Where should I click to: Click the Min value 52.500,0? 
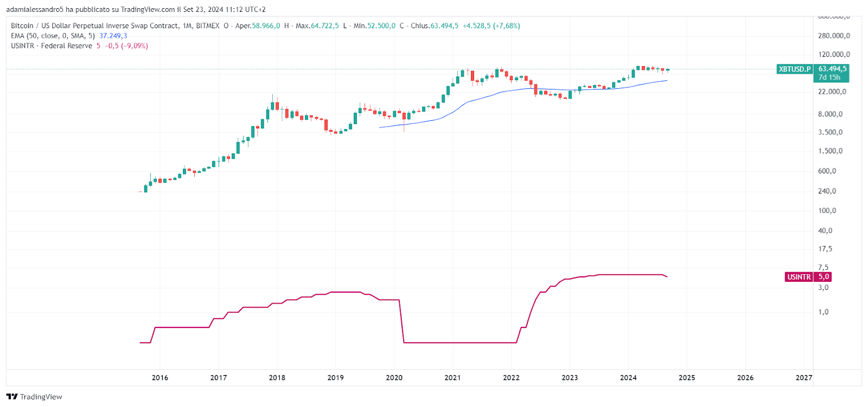point(381,26)
